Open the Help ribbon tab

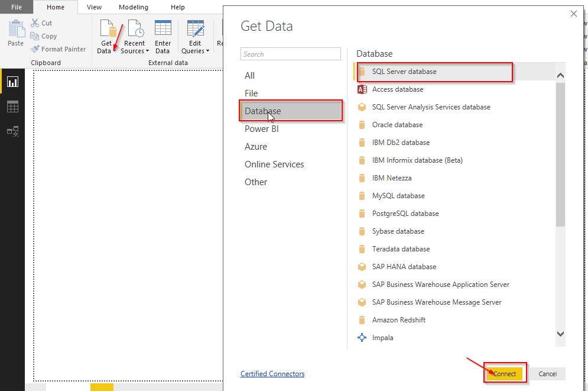click(178, 7)
